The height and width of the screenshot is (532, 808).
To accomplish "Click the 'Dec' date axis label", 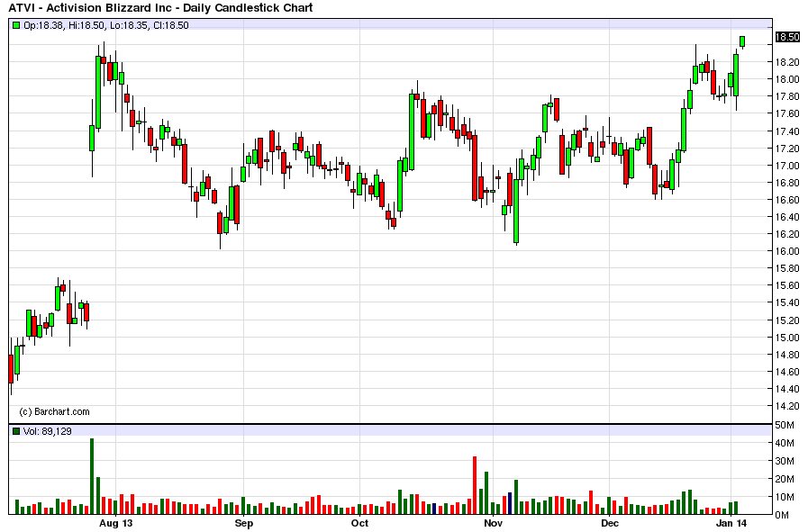I will click(x=609, y=523).
